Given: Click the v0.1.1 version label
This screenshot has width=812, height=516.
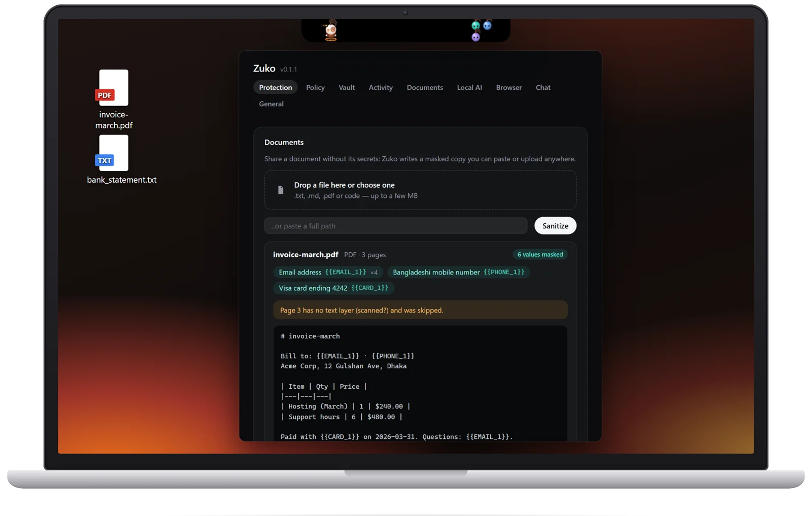Looking at the screenshot, I should click(x=288, y=70).
